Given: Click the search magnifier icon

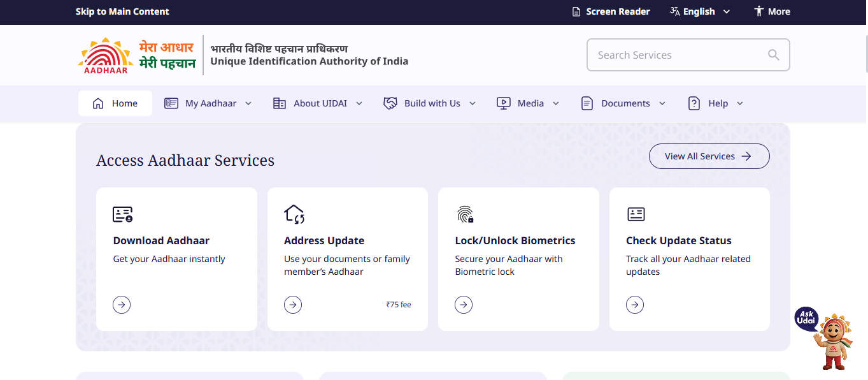Looking at the screenshot, I should coord(774,55).
